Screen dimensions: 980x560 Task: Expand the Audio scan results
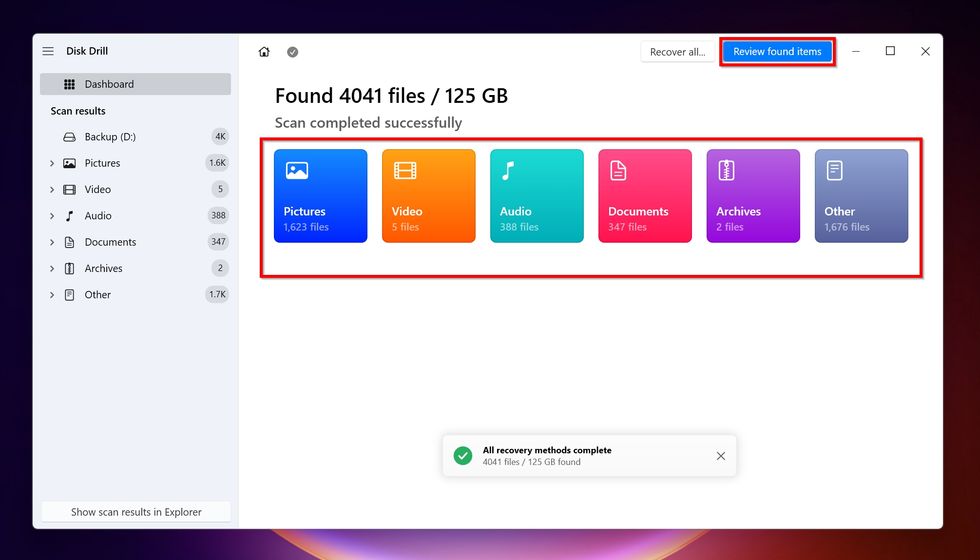[x=53, y=215]
